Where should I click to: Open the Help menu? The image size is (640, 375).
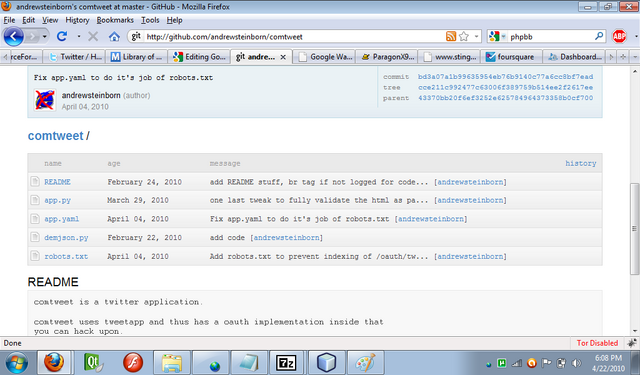(174, 20)
